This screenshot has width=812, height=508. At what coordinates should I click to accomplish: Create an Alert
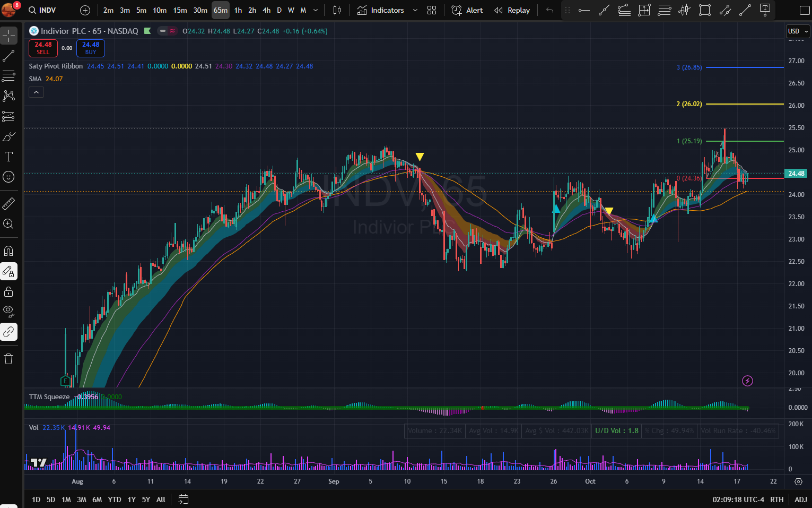tap(467, 10)
